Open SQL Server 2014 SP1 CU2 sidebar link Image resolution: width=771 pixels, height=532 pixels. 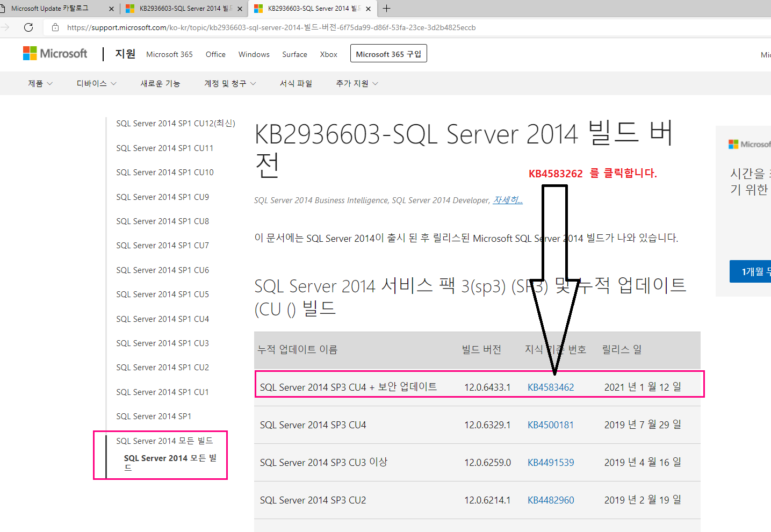point(162,368)
